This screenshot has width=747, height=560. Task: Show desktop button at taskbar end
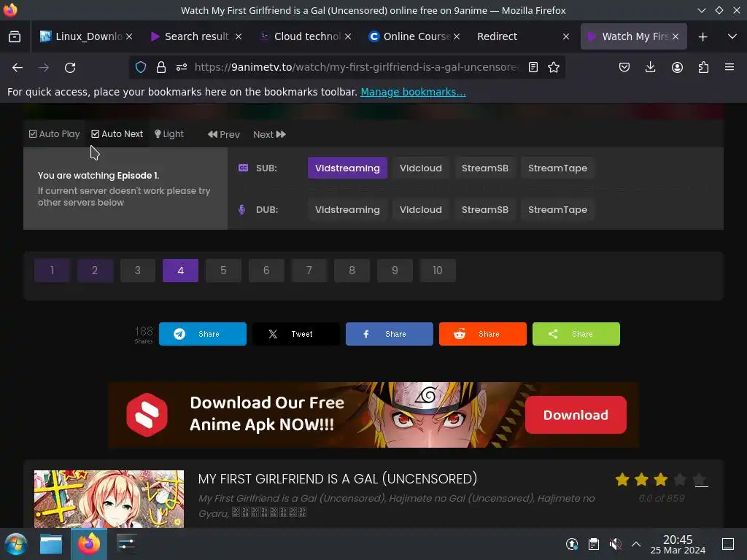pos(728,544)
